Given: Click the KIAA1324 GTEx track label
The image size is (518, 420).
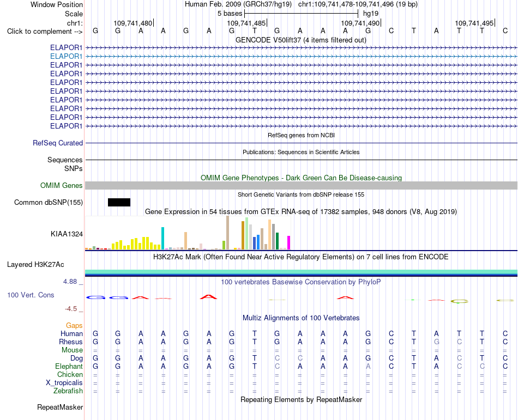Looking at the screenshot, I should (x=67, y=234).
